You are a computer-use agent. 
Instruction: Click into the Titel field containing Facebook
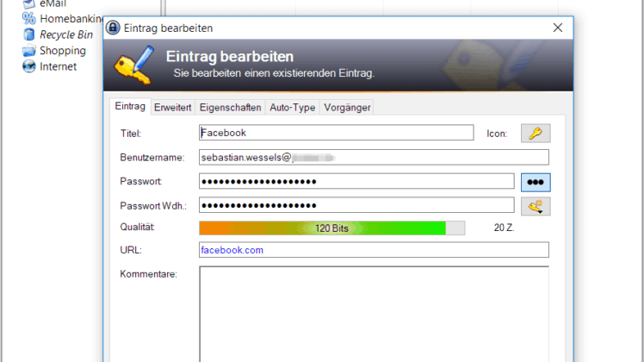click(x=337, y=133)
